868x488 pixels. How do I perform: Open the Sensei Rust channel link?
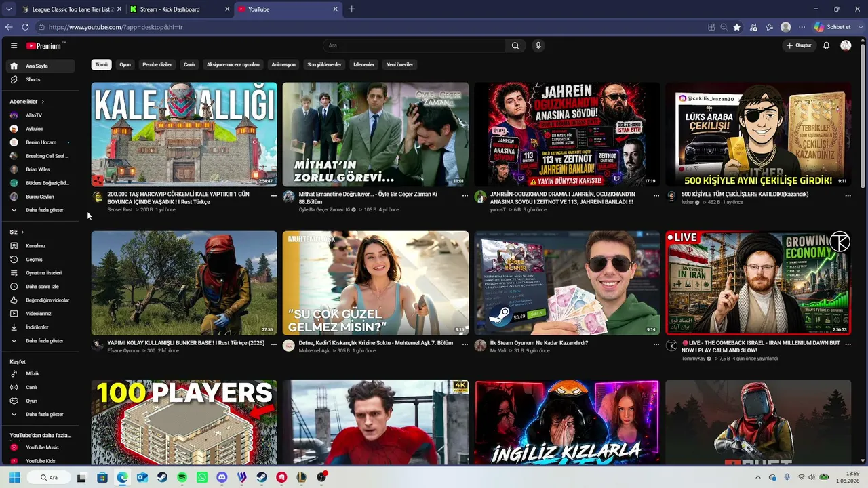(120, 210)
